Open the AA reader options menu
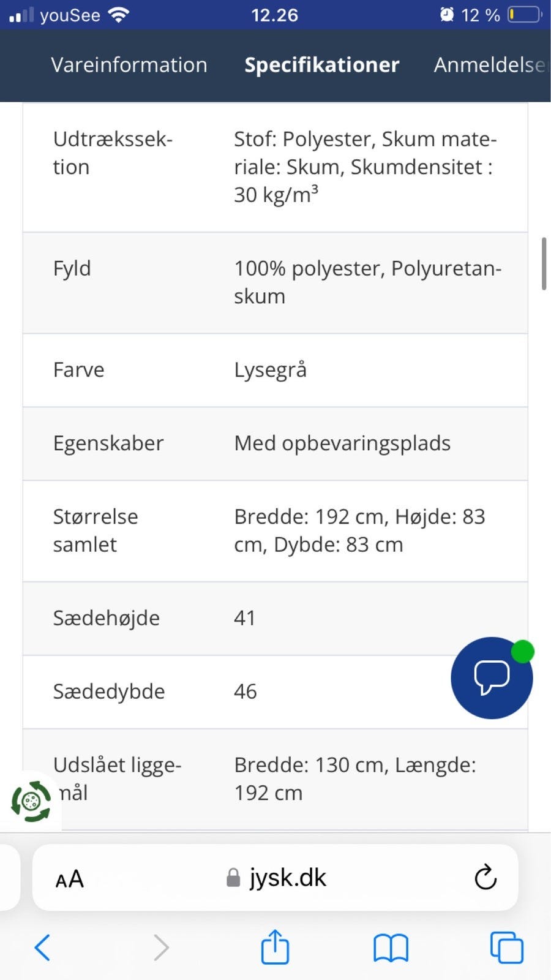 (69, 879)
